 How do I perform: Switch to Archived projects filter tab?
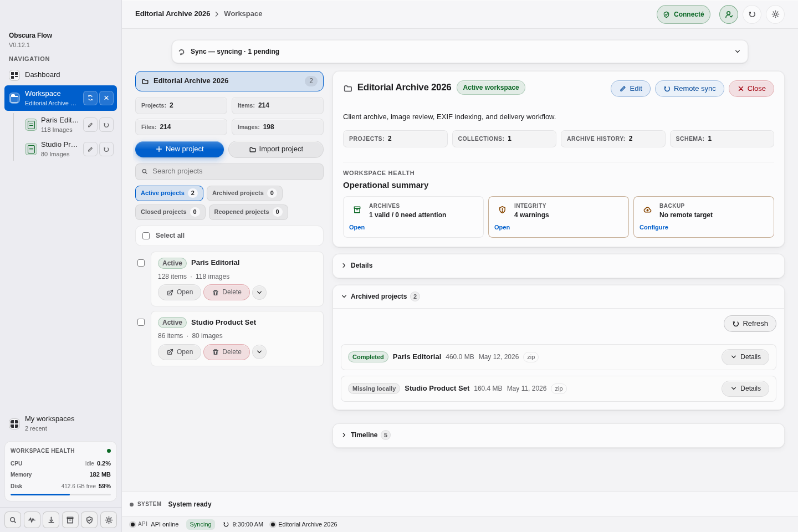(244, 193)
